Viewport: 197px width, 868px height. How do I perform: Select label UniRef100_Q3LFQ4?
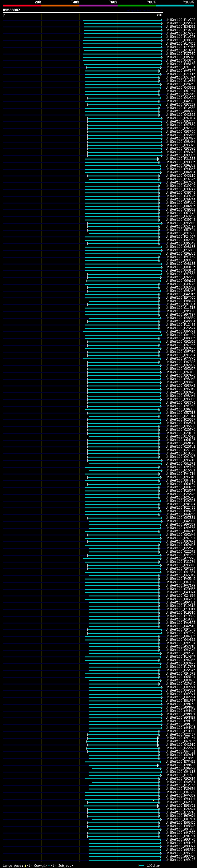click(180, 67)
